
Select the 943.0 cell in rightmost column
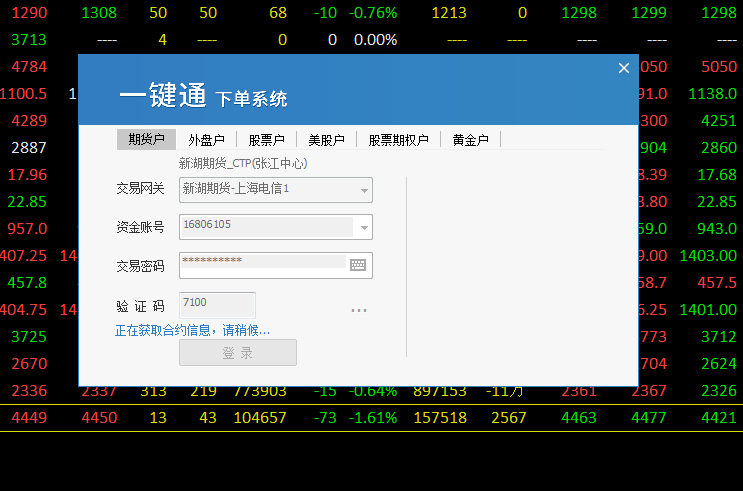pos(717,228)
